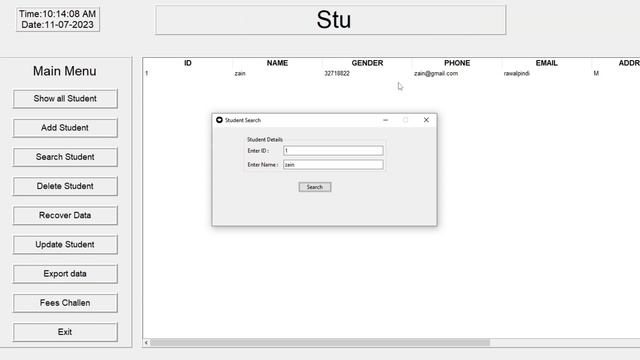This screenshot has height=360, width=640.
Task: Select the cell 'rawalpindi'
Action: pyautogui.click(x=517, y=73)
